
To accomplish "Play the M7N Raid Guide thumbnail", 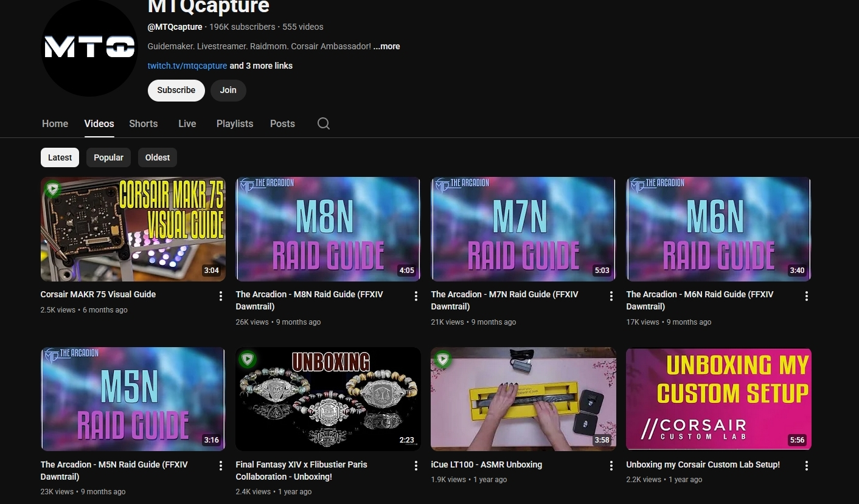I will point(524,229).
